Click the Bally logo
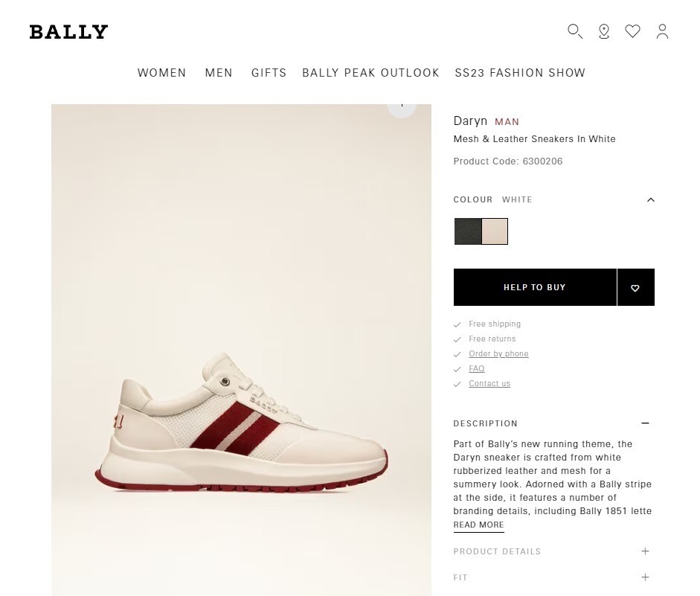 pyautogui.click(x=68, y=32)
